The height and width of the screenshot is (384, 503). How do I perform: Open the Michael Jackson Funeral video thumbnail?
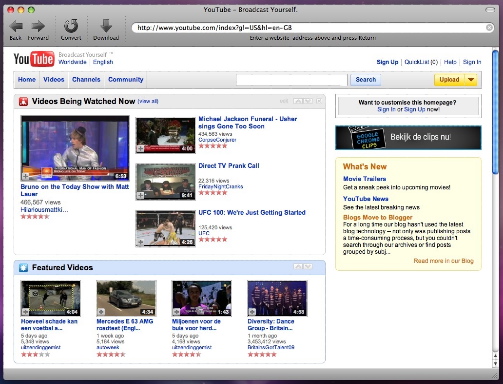(x=165, y=135)
